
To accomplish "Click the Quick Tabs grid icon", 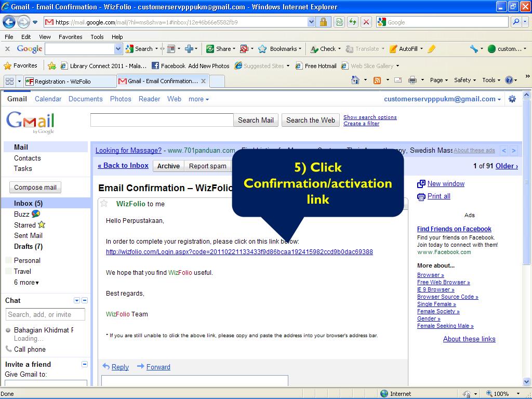I will 9,81.
